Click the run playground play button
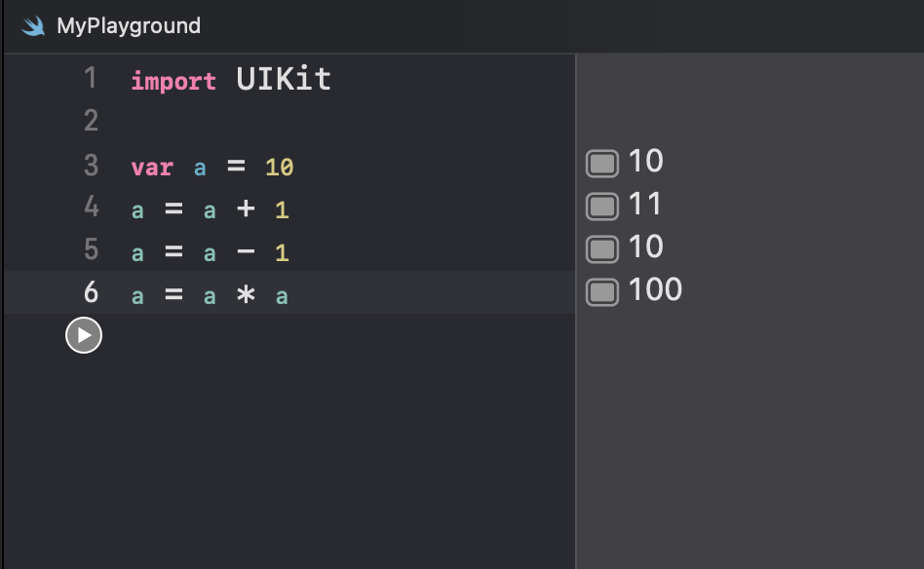 pos(84,335)
